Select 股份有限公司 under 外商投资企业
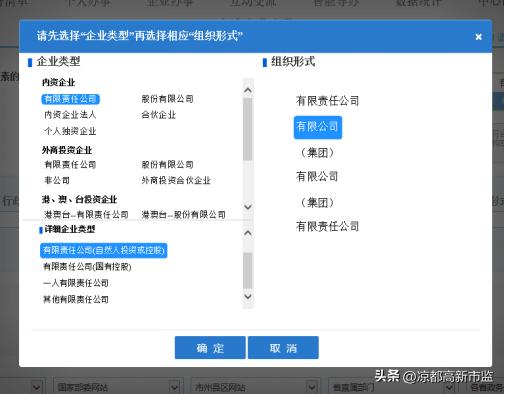The image size is (505, 394). (167, 164)
